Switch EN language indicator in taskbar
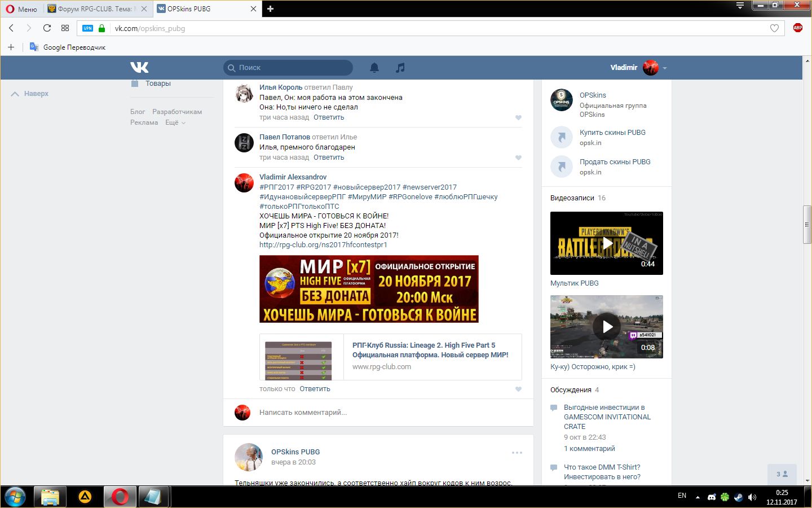The image size is (812, 508). [x=682, y=496]
